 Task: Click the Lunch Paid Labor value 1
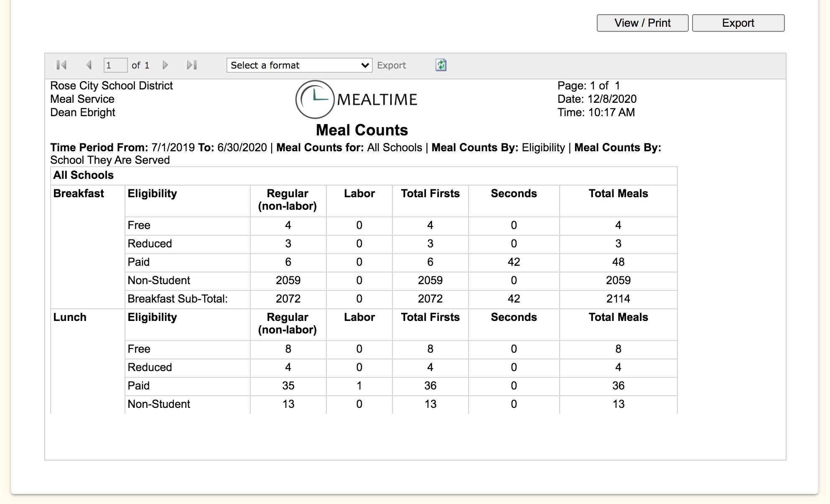coord(359,386)
